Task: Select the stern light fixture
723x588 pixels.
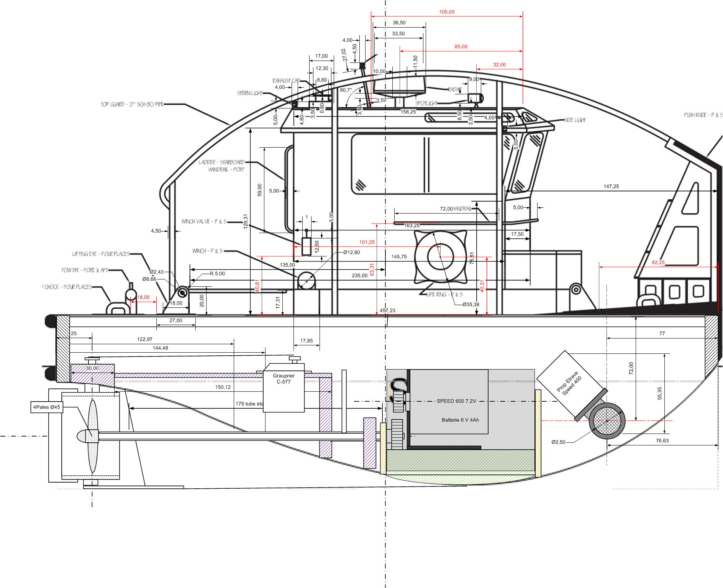Action: tap(294, 105)
